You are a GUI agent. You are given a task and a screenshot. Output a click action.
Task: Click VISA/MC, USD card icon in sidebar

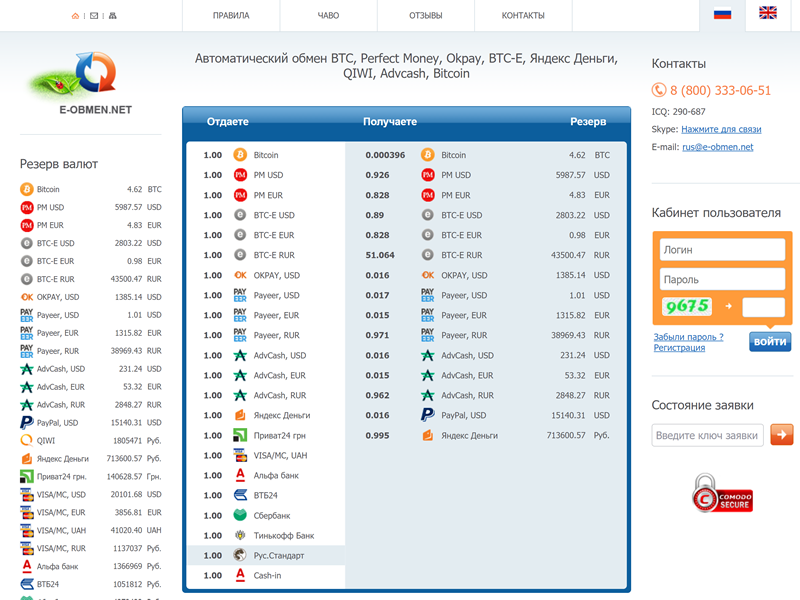(x=27, y=494)
